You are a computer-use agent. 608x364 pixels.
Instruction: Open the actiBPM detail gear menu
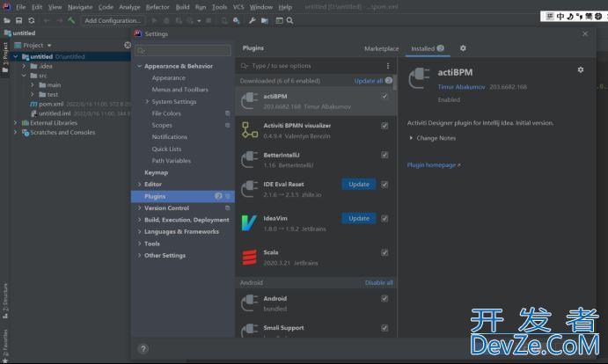pyautogui.click(x=581, y=69)
